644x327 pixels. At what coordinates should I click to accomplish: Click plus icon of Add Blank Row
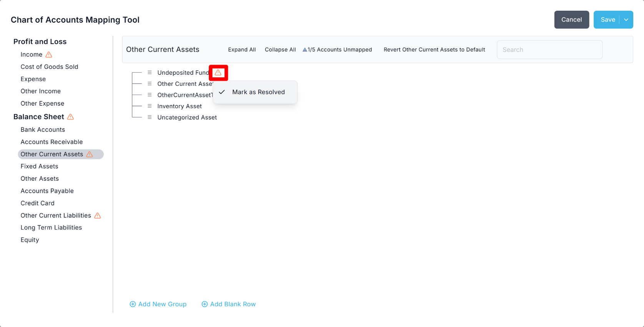point(205,304)
